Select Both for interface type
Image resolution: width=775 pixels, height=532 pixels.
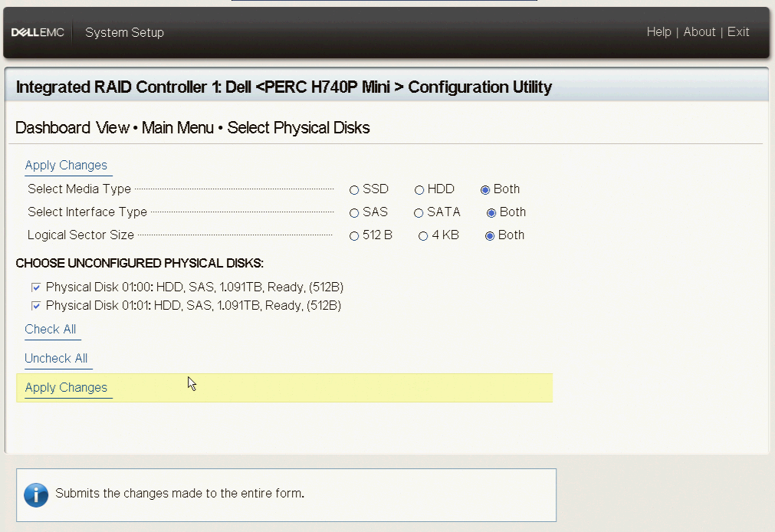pos(491,213)
